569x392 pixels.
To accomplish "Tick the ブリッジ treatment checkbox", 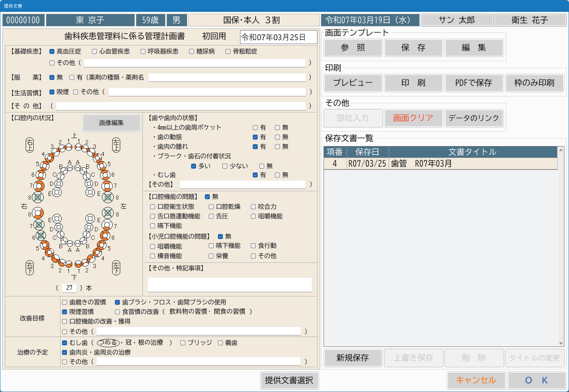I will click(x=183, y=343).
